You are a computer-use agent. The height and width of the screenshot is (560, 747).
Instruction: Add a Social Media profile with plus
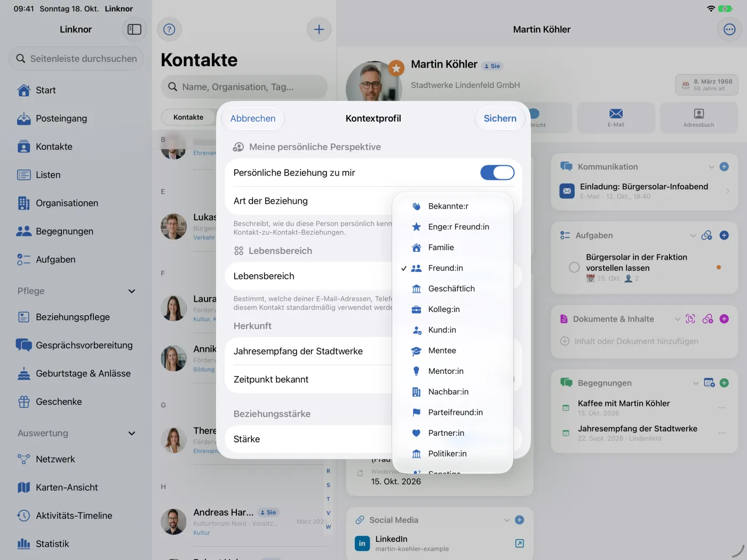(x=520, y=520)
